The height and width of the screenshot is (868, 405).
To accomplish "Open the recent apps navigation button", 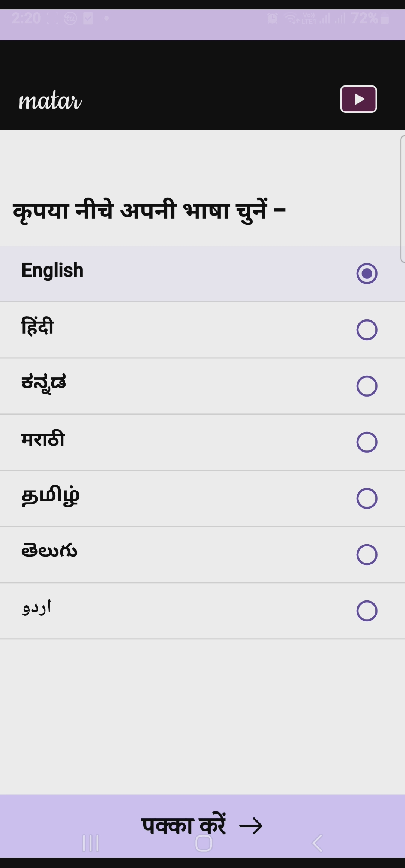I will pos(91,843).
